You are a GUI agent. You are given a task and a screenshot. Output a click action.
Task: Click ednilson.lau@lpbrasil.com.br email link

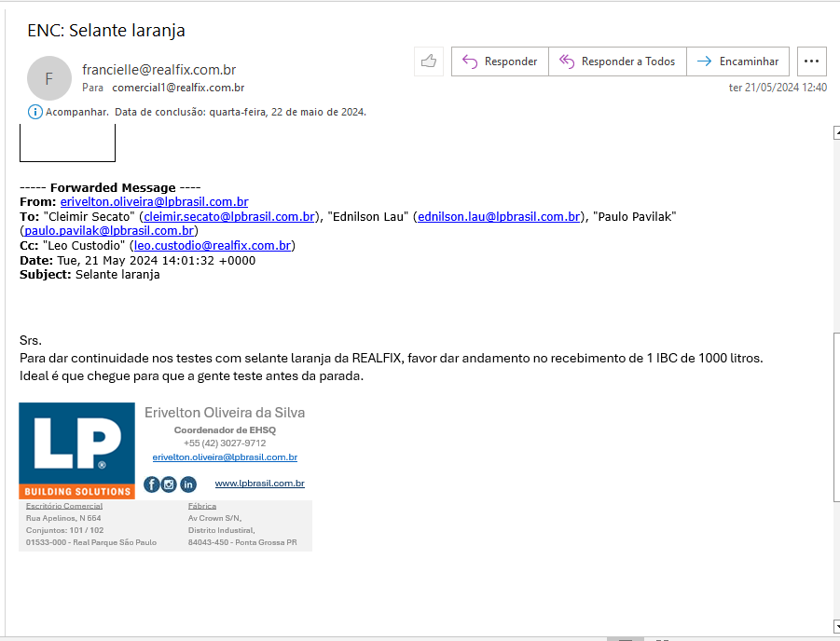click(499, 216)
